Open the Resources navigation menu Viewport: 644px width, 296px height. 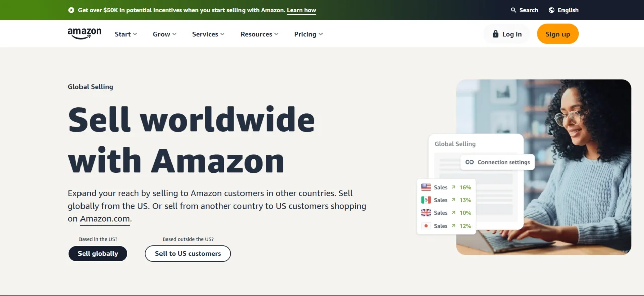[x=260, y=34]
